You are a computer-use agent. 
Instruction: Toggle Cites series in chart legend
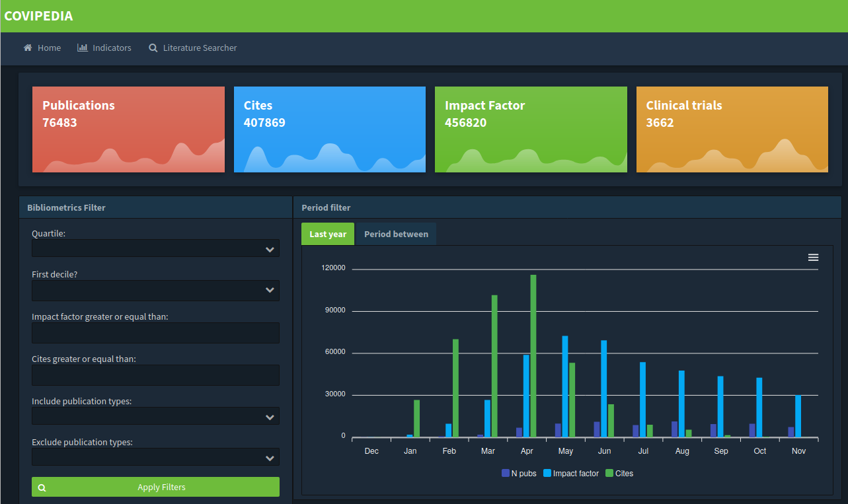[x=619, y=473]
